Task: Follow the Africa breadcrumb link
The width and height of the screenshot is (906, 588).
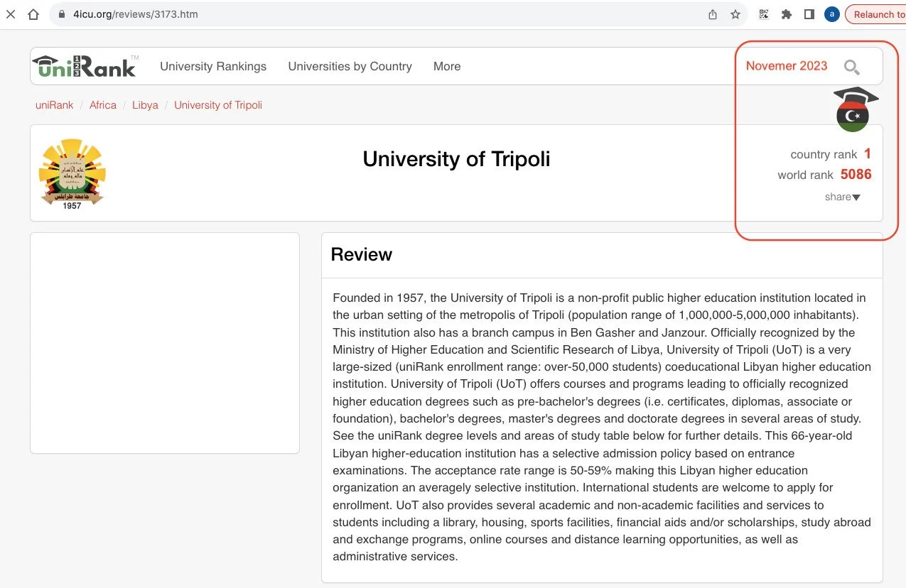Action: pos(103,105)
